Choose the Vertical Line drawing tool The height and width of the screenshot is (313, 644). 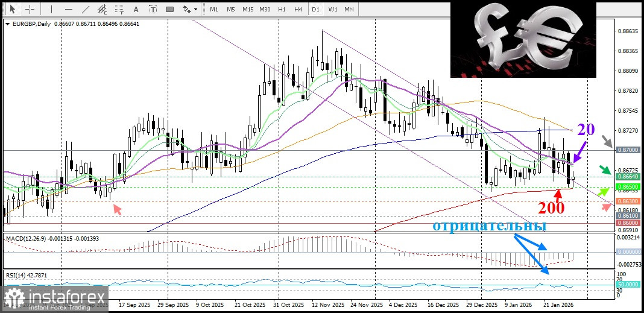pyautogui.click(x=51, y=8)
